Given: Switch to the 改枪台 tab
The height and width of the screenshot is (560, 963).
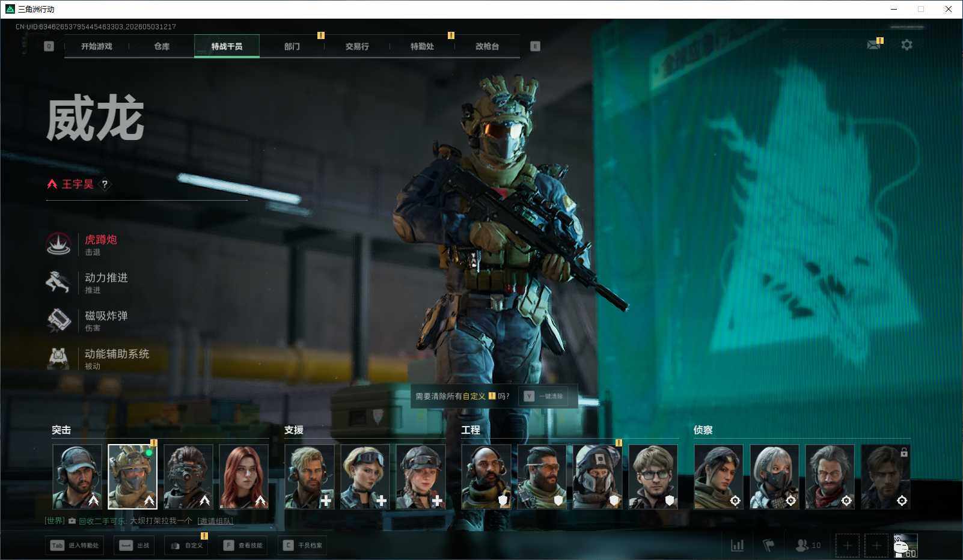Looking at the screenshot, I should [x=487, y=46].
